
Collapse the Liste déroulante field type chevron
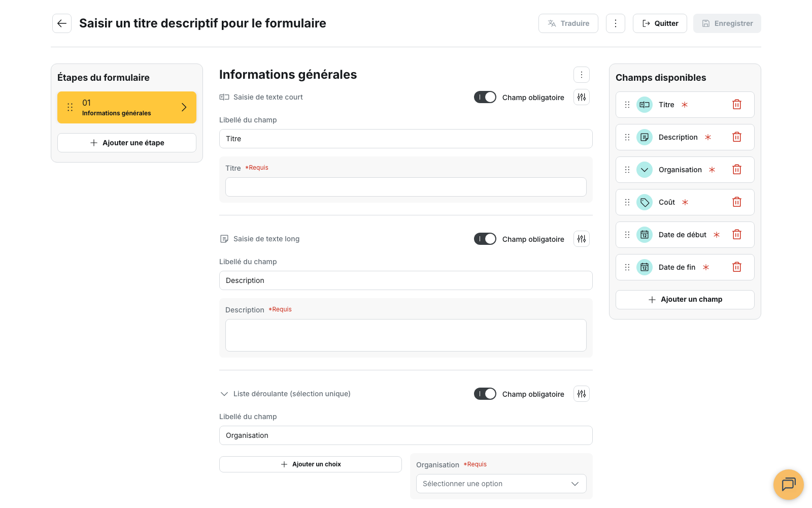(x=224, y=394)
